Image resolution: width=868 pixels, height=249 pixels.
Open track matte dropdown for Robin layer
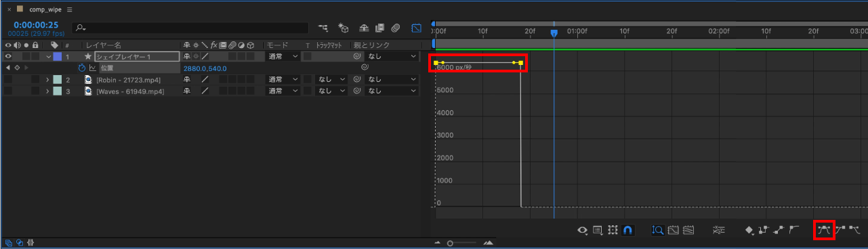(332, 80)
